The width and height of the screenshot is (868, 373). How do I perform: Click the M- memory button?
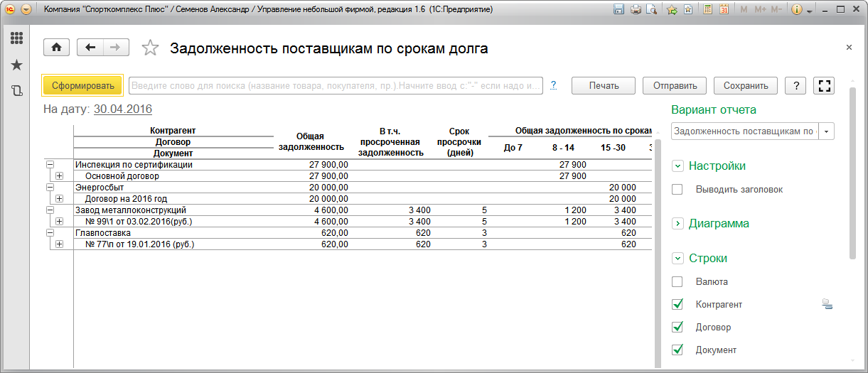(776, 10)
